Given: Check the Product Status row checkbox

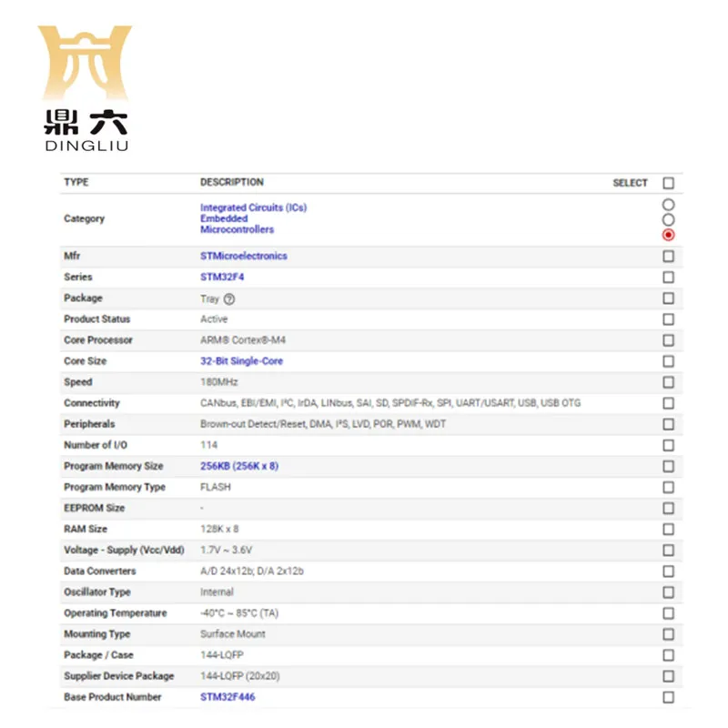Looking at the screenshot, I should (x=668, y=319).
